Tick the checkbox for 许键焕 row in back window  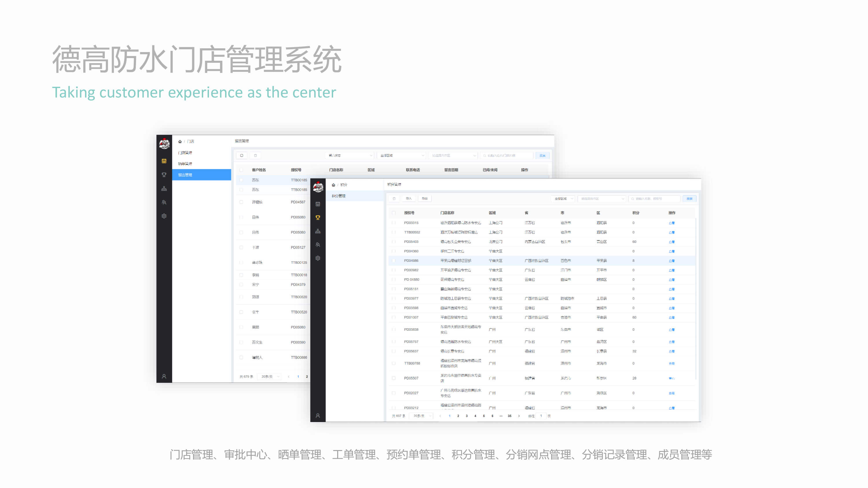[x=241, y=202]
